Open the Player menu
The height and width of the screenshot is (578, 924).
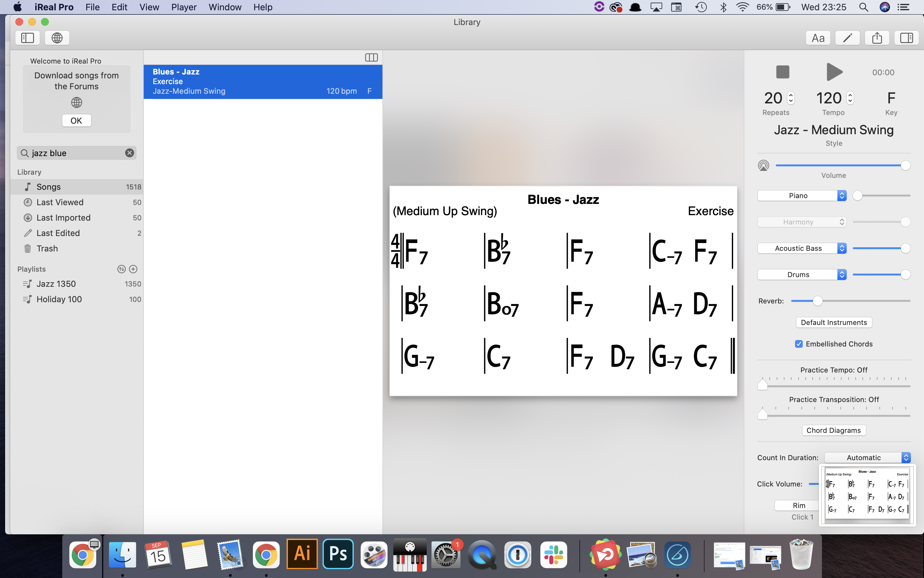click(184, 7)
